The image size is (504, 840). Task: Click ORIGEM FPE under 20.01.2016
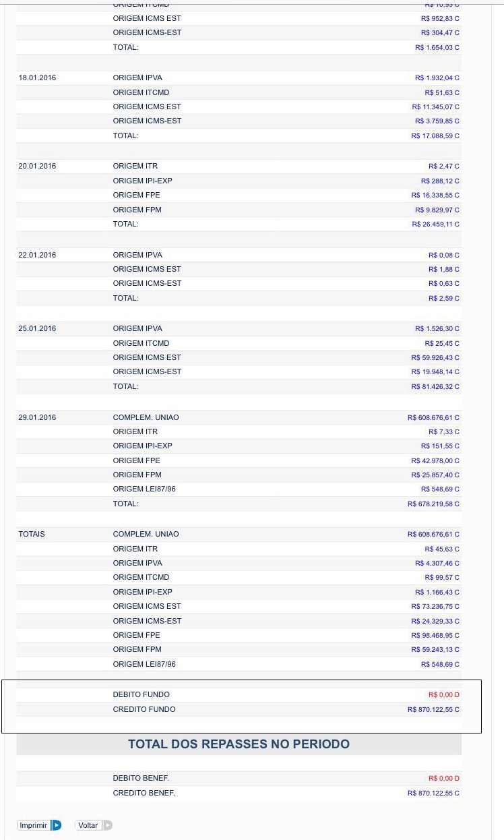(137, 195)
